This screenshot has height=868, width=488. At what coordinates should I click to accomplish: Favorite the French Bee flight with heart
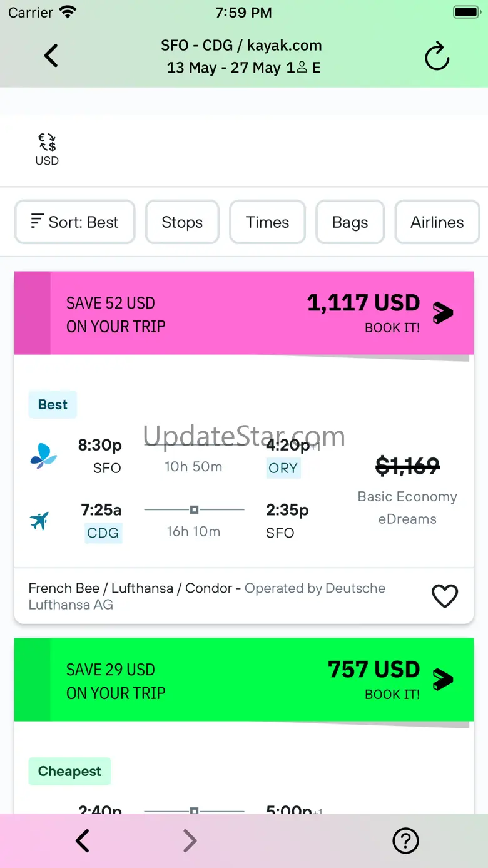(445, 596)
